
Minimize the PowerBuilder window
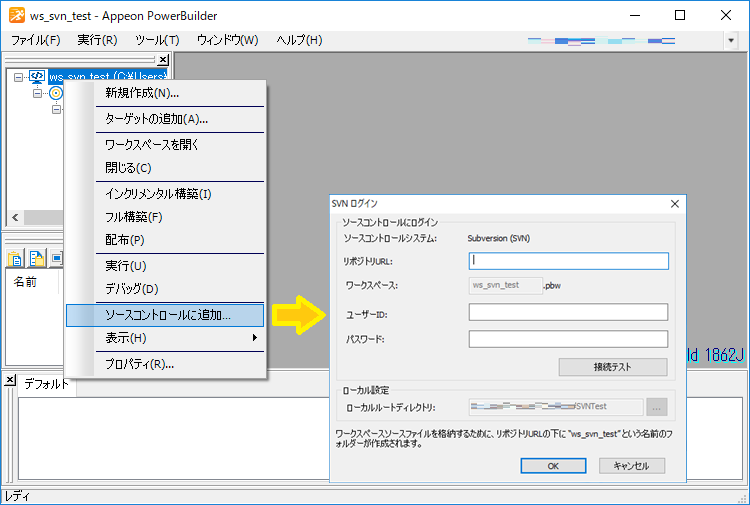635,15
